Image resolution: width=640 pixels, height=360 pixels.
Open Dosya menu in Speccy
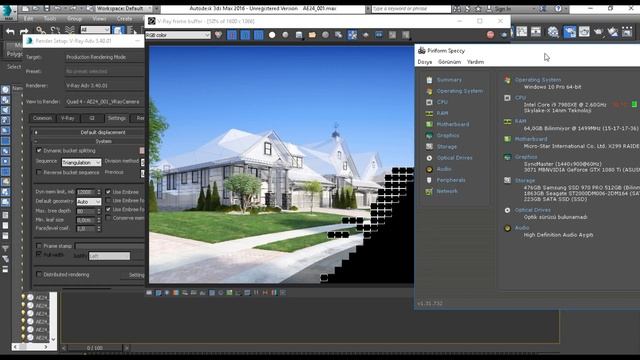point(424,62)
